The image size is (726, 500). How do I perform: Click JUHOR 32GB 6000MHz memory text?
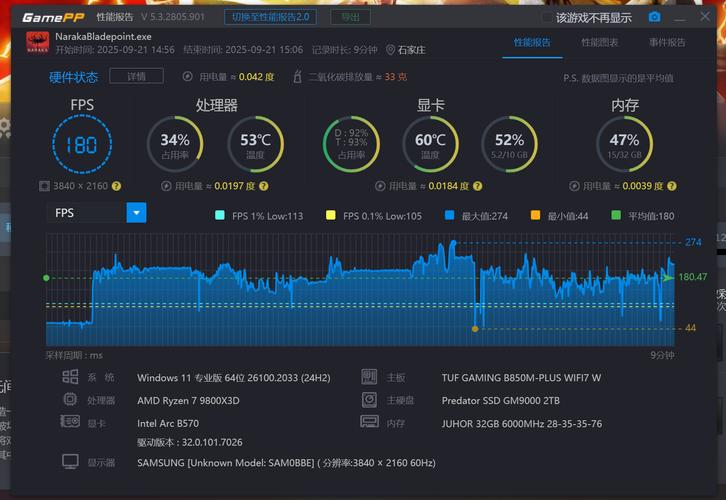coord(522,424)
